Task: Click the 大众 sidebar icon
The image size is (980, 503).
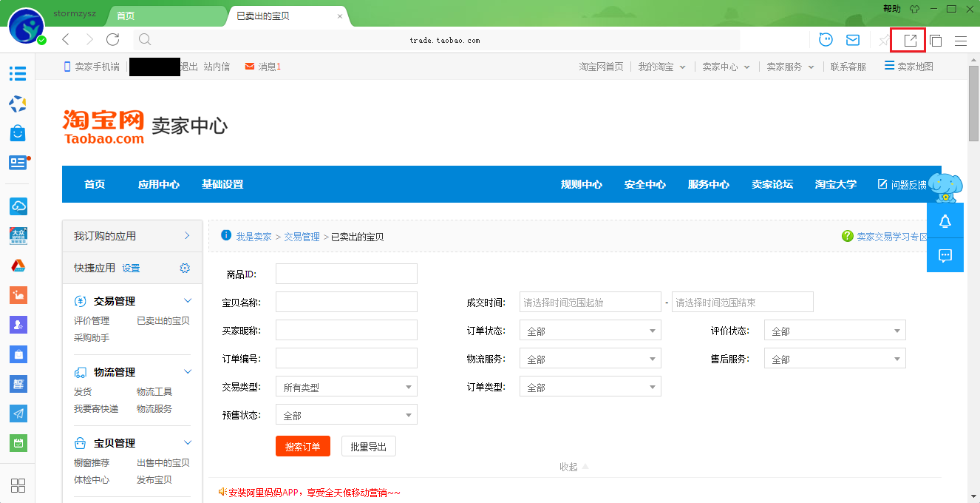Action: point(18,235)
